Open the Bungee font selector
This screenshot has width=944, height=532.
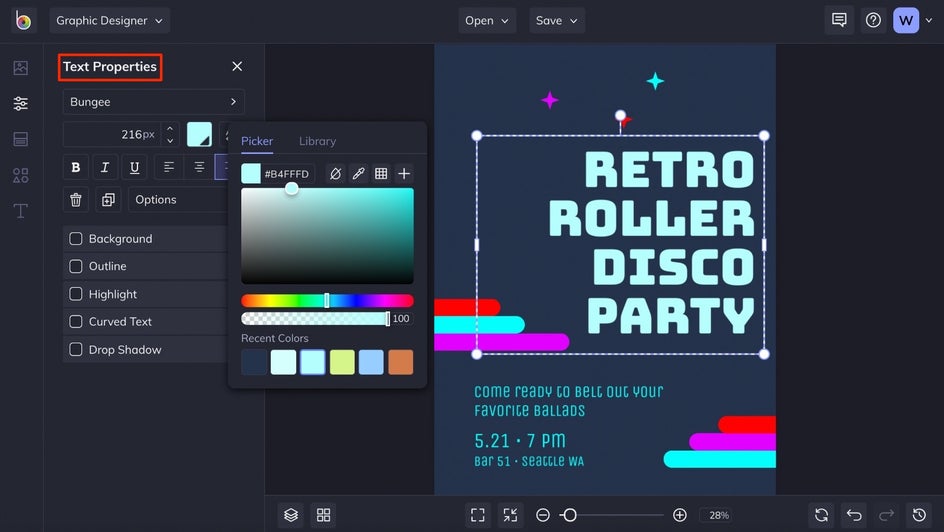(x=153, y=102)
